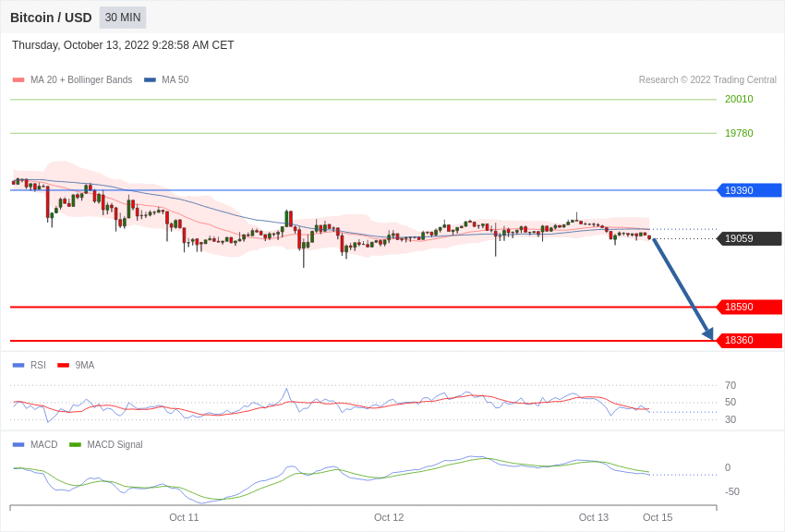
Task: Click the blue 19390 pivot price tag
Action: (x=750, y=190)
